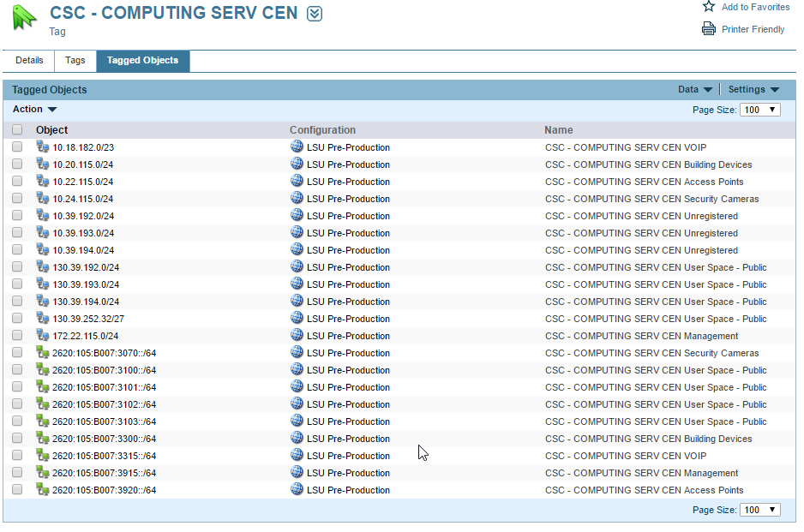Select the 'CSC - COMPUTING SERV CEN Access Points' text in the 10.22.115.0/24 row
Image resolution: width=804 pixels, height=532 pixels.
tap(644, 182)
